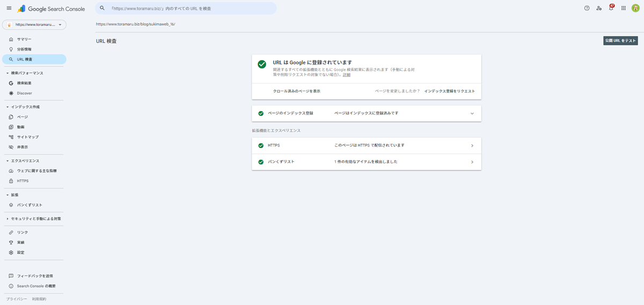
Task: Open the property selector dropdown
Action: click(34, 25)
